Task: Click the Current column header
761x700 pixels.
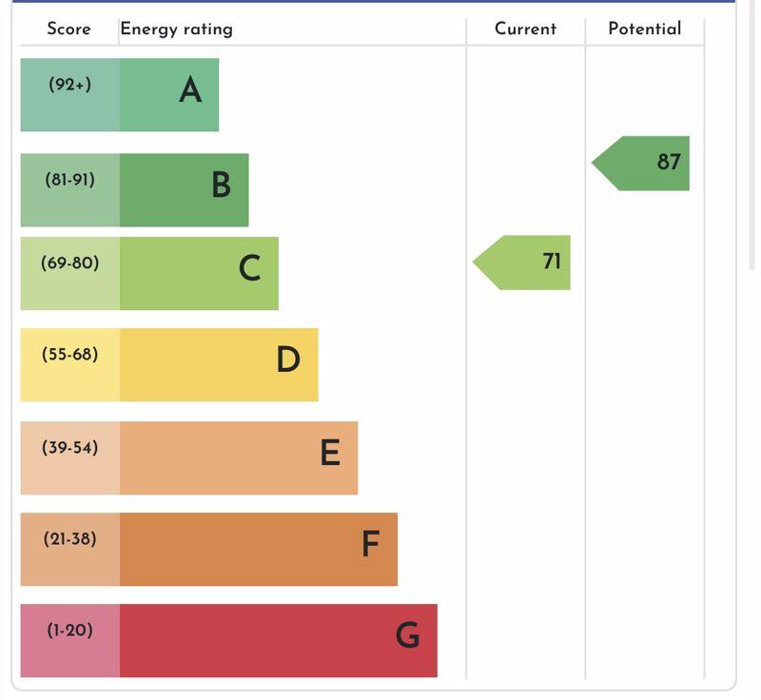Action: [x=525, y=29]
